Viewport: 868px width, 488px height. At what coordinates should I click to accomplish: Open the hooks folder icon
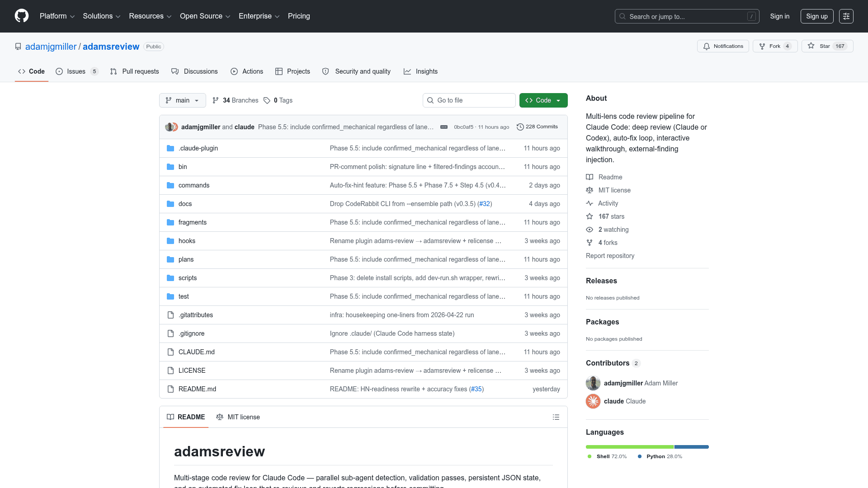click(170, 241)
